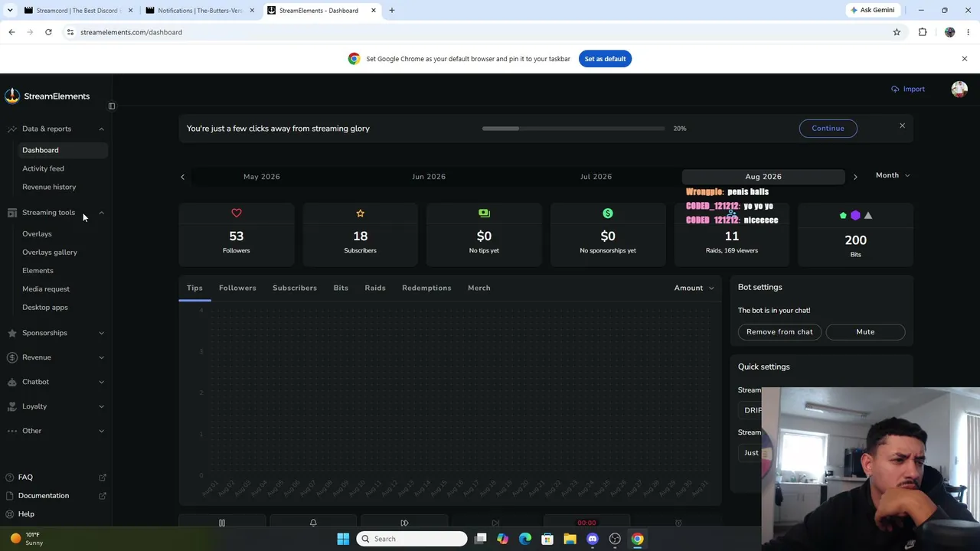Open Discord from the Windows taskbar

[x=592, y=539]
